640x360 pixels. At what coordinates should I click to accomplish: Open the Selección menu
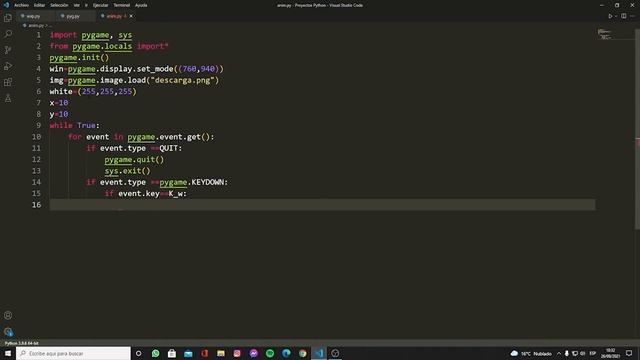(x=59, y=5)
